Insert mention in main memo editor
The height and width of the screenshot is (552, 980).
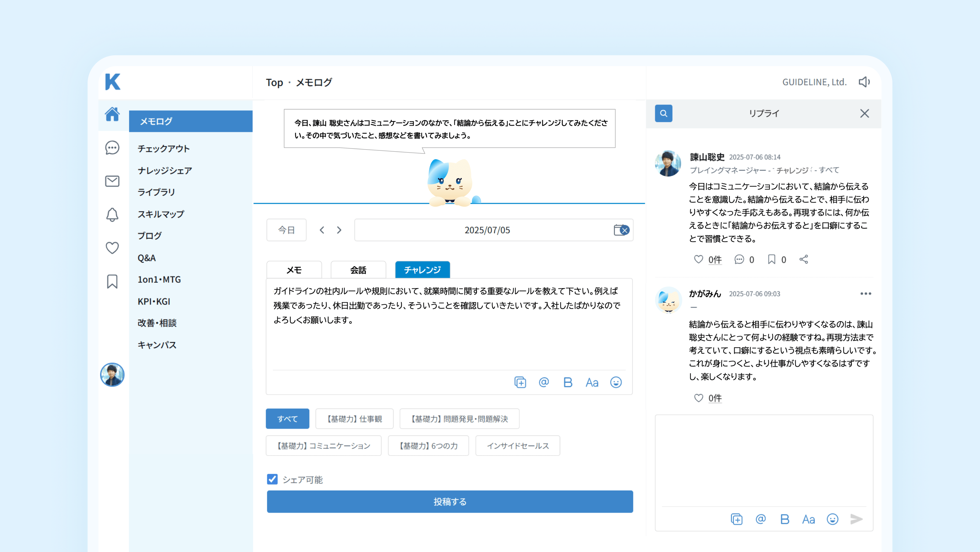click(544, 382)
